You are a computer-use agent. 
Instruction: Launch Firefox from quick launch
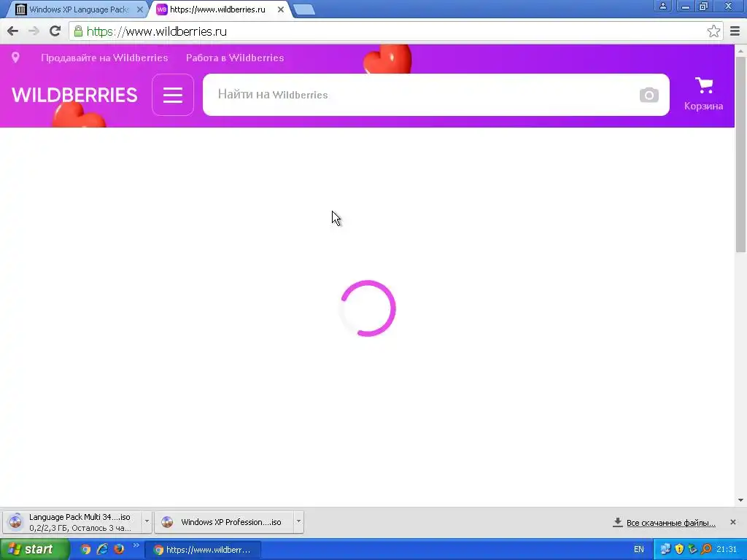(x=119, y=550)
